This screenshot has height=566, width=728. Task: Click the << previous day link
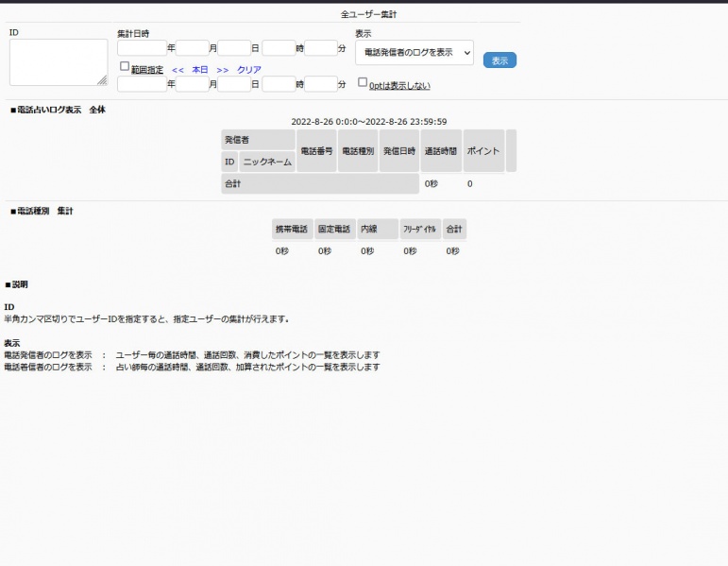pos(178,70)
